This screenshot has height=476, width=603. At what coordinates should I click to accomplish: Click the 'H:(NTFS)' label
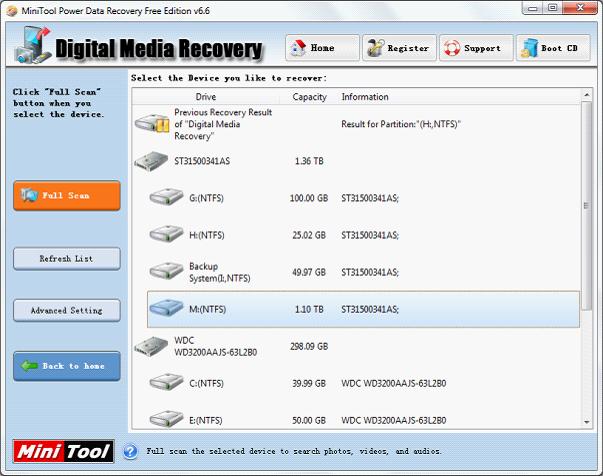207,235
